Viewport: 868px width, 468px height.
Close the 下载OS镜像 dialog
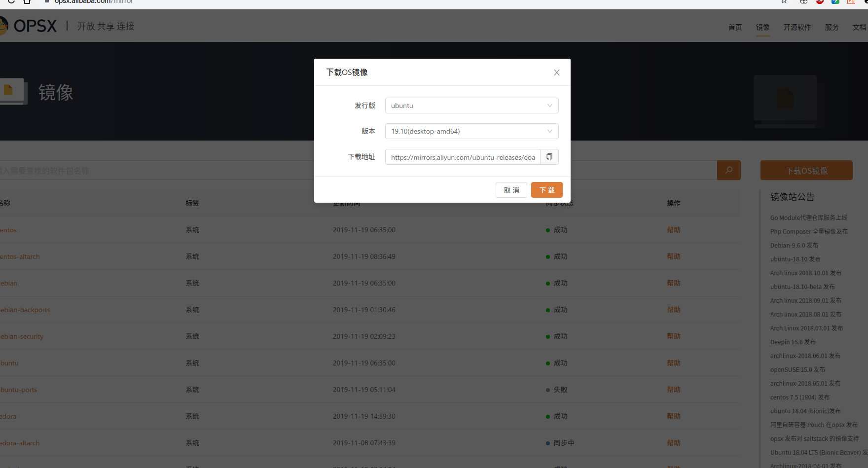click(557, 72)
